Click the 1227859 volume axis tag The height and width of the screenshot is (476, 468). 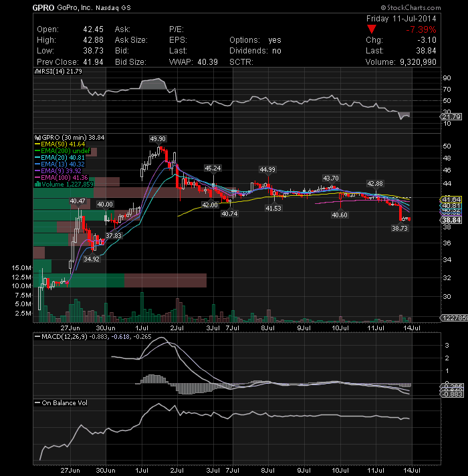(455, 318)
